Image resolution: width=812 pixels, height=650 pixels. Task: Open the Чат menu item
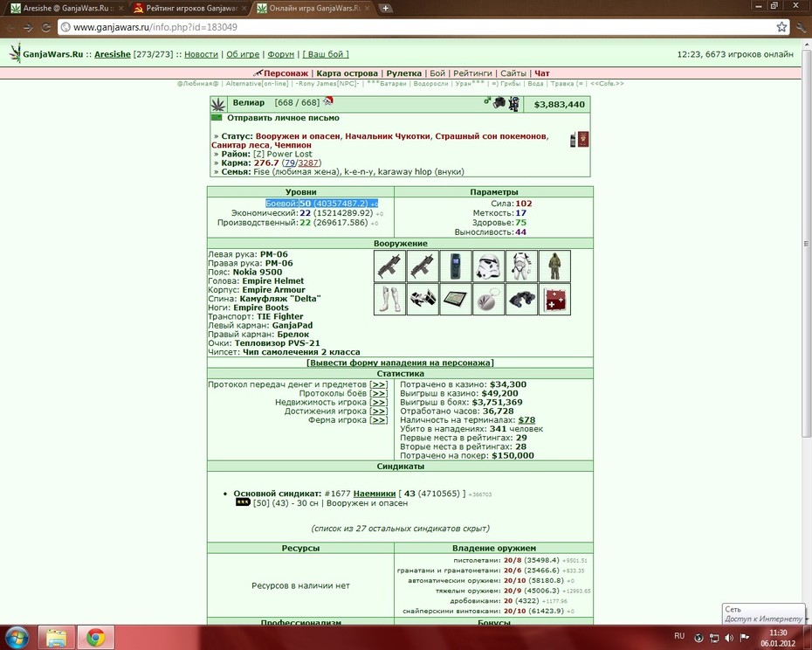(541, 73)
